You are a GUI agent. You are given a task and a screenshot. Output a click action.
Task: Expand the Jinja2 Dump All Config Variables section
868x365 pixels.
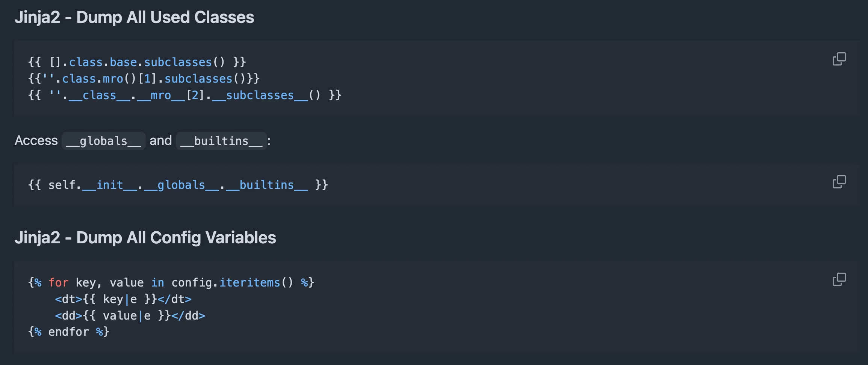pos(145,237)
